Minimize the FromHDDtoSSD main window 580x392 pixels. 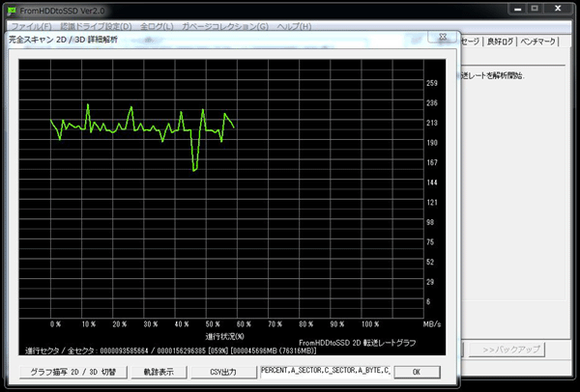(518, 9)
